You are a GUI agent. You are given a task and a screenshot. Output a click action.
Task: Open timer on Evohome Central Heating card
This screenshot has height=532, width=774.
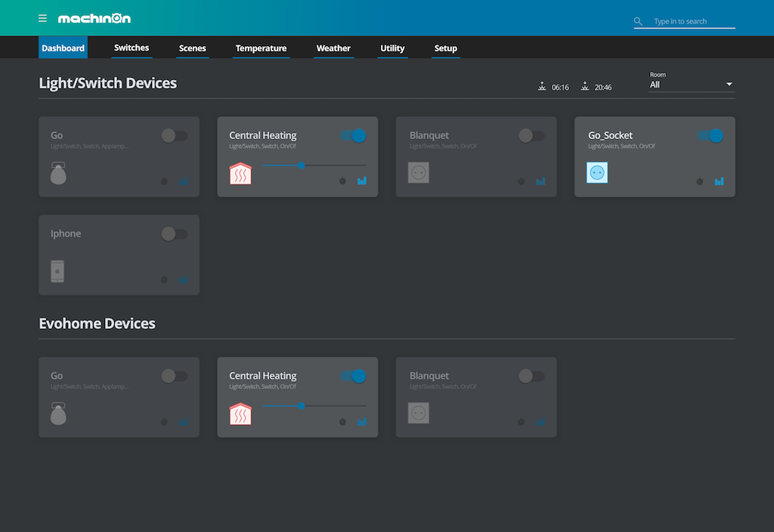[x=342, y=422]
